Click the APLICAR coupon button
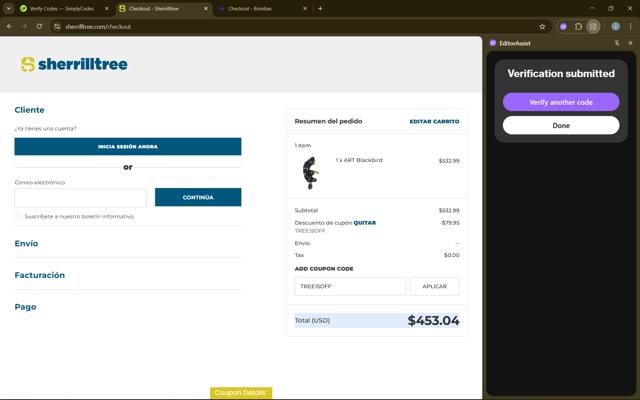 [x=434, y=286]
